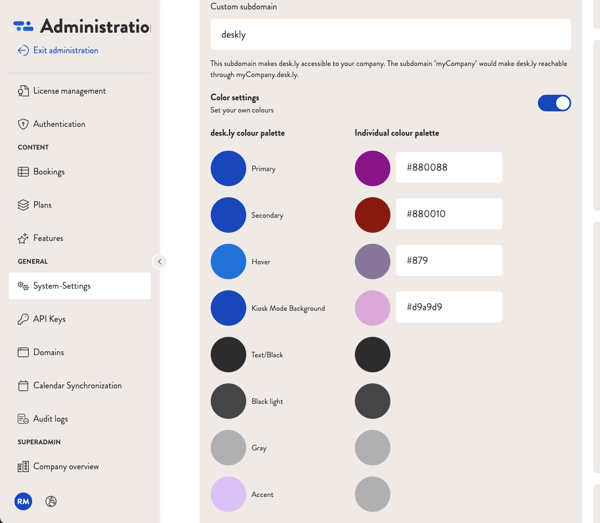Image resolution: width=600 pixels, height=523 pixels.
Task: Click Exit administration link
Action: [x=65, y=50]
